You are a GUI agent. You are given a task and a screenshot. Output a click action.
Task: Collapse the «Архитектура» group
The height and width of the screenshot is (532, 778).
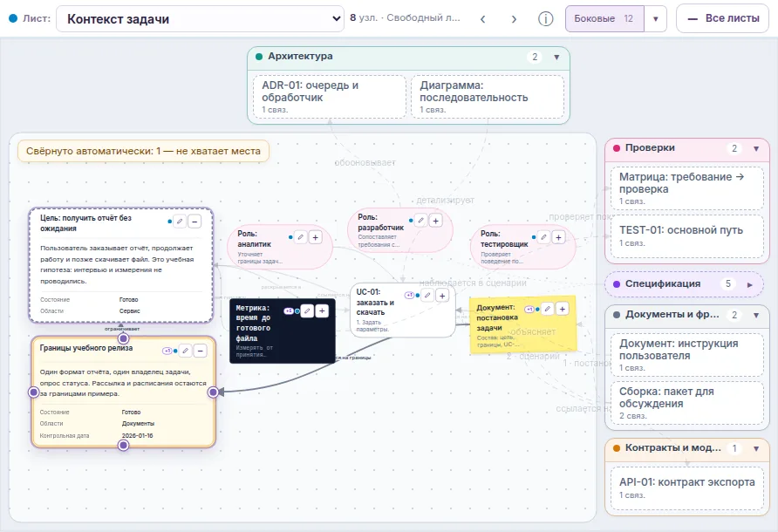556,57
